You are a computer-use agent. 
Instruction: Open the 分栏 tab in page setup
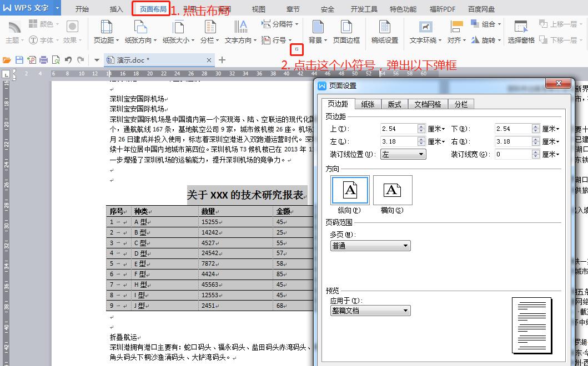point(461,104)
